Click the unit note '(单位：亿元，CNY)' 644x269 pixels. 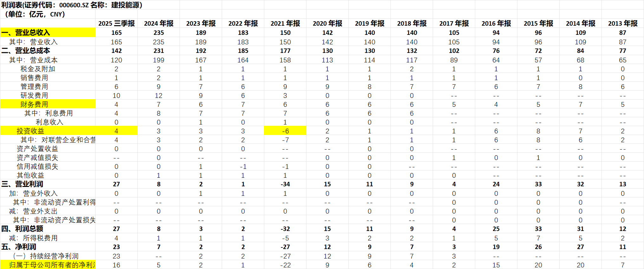(x=35, y=14)
